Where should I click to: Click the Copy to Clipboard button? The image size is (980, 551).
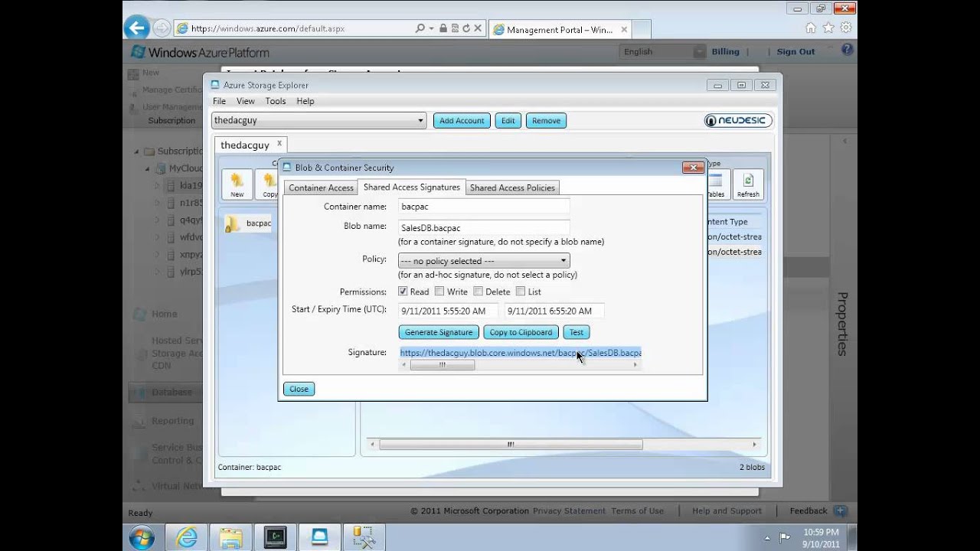coord(521,332)
